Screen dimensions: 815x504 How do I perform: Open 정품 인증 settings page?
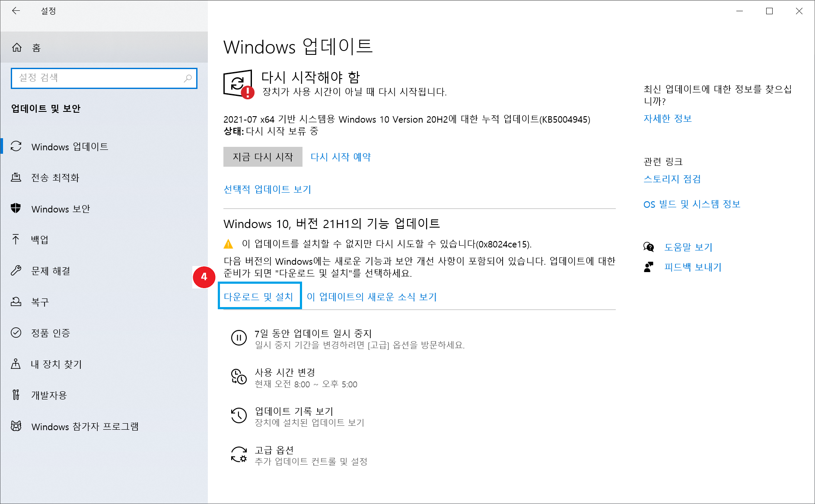click(x=51, y=333)
